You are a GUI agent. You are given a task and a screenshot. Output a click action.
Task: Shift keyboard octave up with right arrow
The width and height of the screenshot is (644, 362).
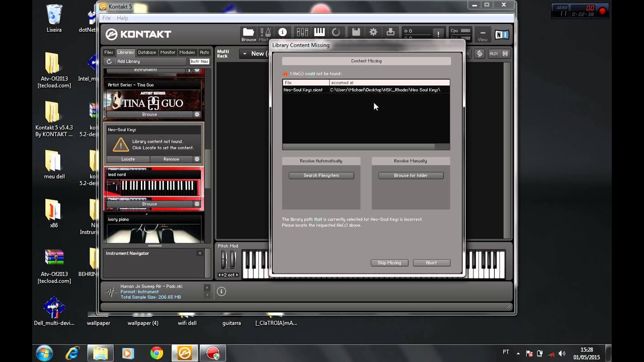[237, 275]
